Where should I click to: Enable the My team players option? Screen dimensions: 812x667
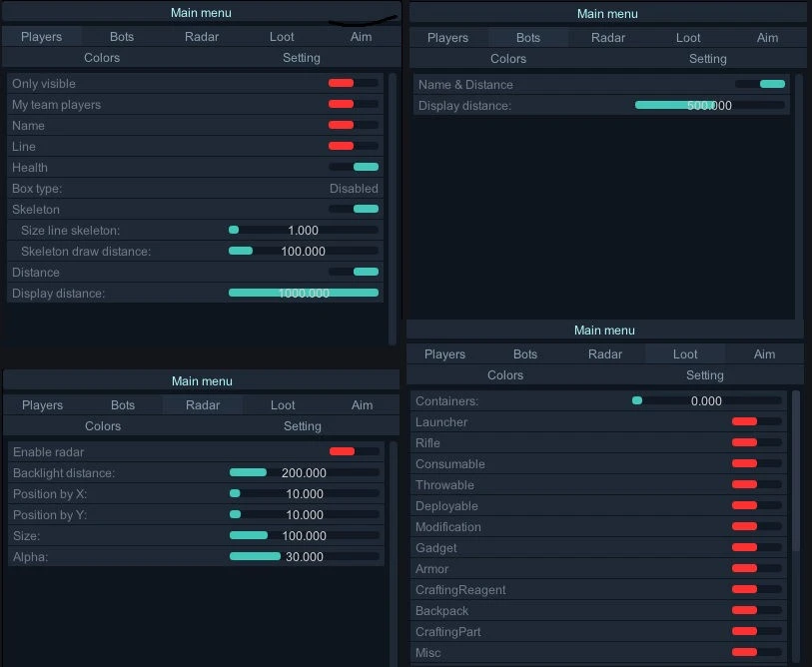coord(353,104)
